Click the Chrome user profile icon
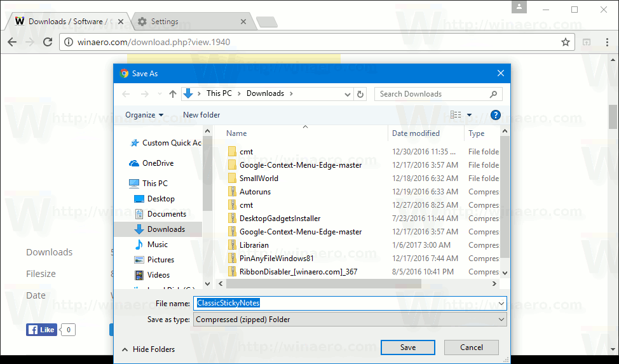 point(519,7)
